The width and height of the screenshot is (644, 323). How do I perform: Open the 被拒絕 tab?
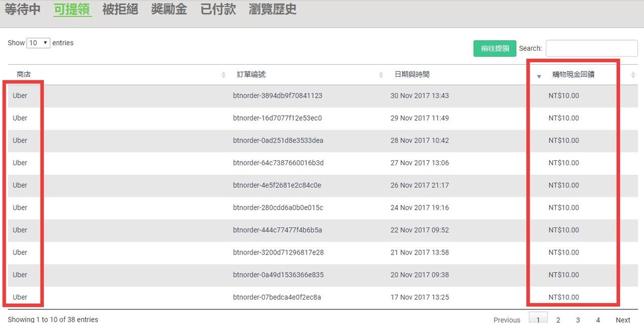tap(120, 9)
